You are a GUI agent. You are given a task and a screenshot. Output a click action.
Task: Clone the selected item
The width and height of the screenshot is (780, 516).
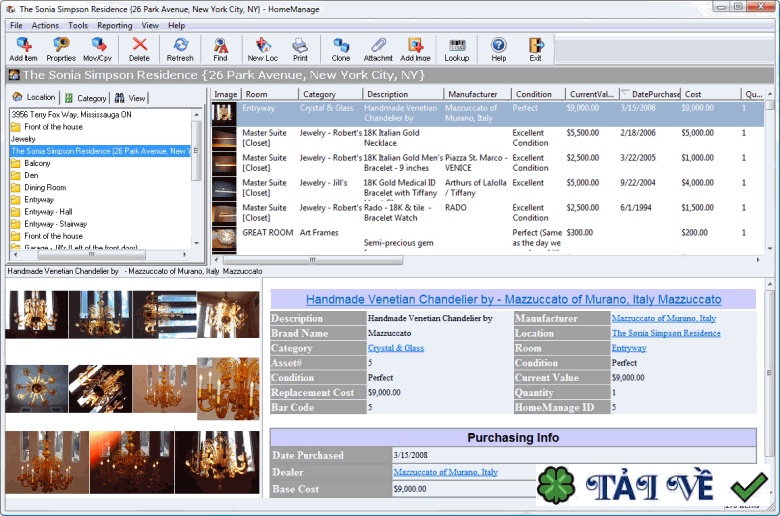point(341,49)
